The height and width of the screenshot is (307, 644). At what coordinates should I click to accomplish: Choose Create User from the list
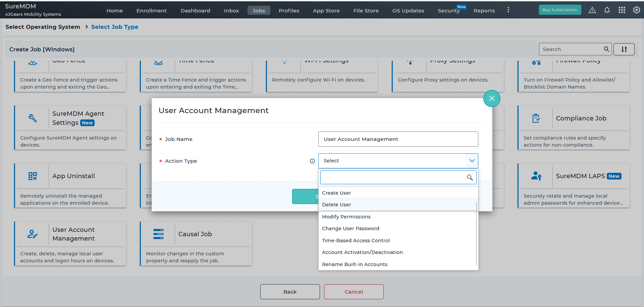coord(398,193)
